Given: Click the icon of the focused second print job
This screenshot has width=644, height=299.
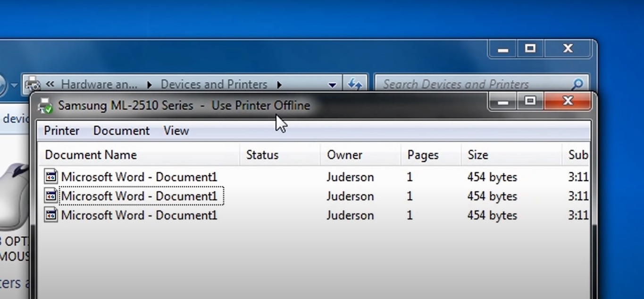Looking at the screenshot, I should [x=51, y=196].
